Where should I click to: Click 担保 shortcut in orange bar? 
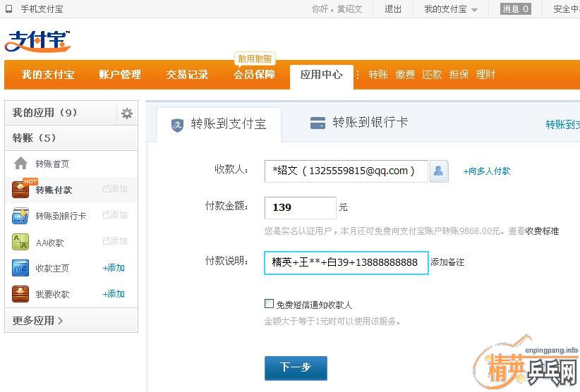[459, 75]
